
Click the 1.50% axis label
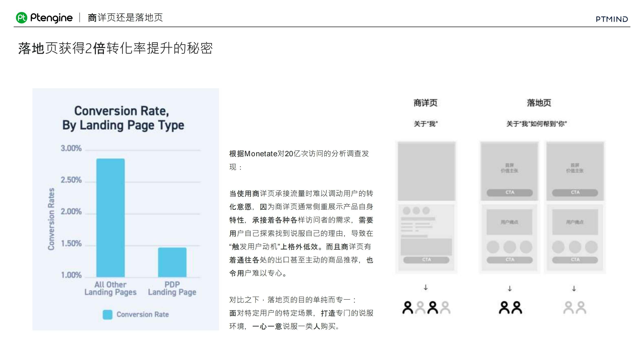[x=71, y=243]
